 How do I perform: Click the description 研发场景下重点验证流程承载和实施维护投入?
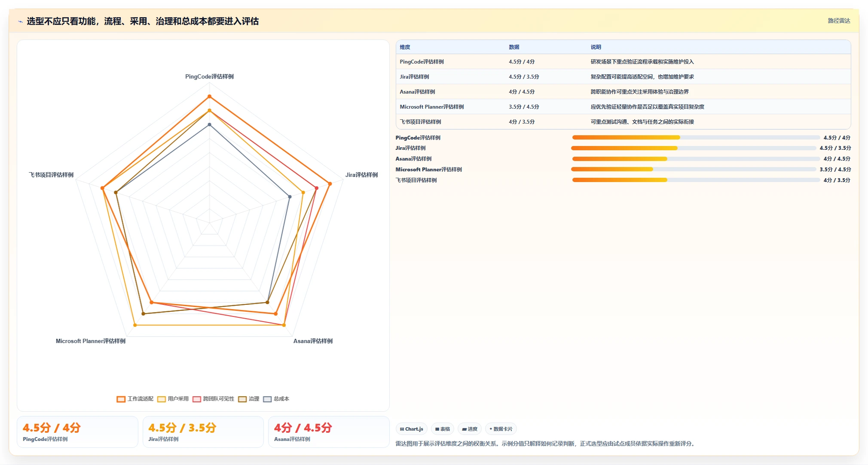642,62
